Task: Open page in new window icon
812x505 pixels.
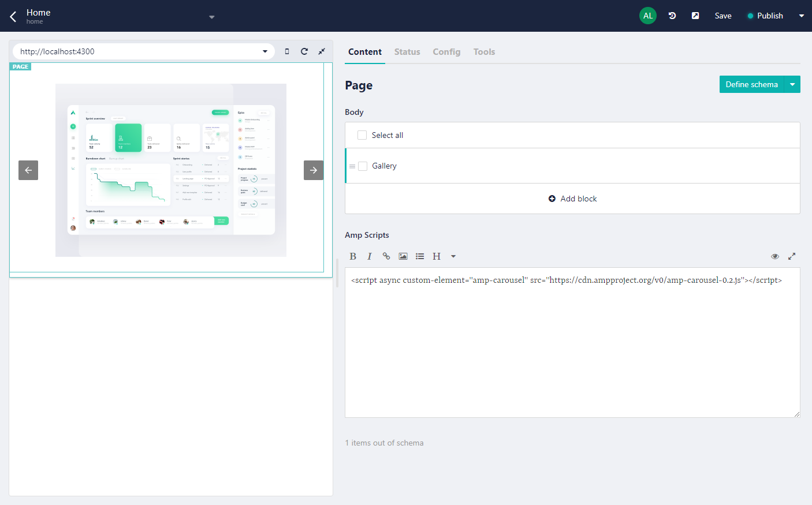Action: tap(695, 16)
